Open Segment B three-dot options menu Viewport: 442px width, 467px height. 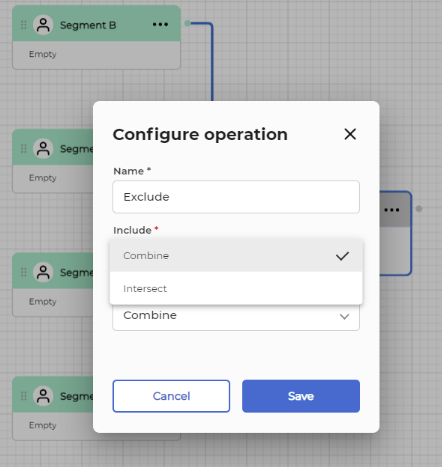pyautogui.click(x=160, y=24)
